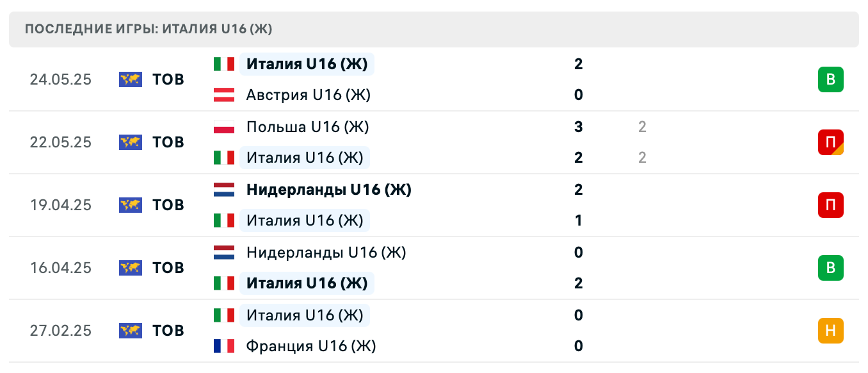
Task: Click the world map icon next to the 22.05.25 game
Action: (x=130, y=142)
